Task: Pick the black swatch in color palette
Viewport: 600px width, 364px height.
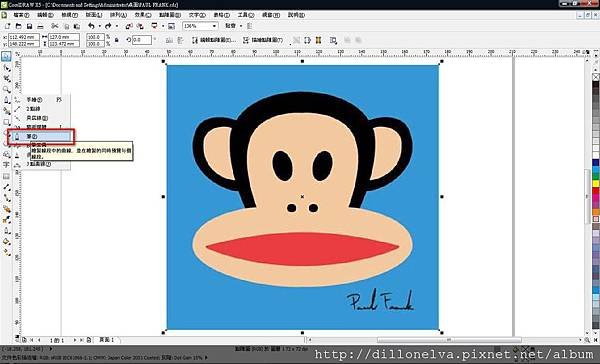Action: coord(596,85)
